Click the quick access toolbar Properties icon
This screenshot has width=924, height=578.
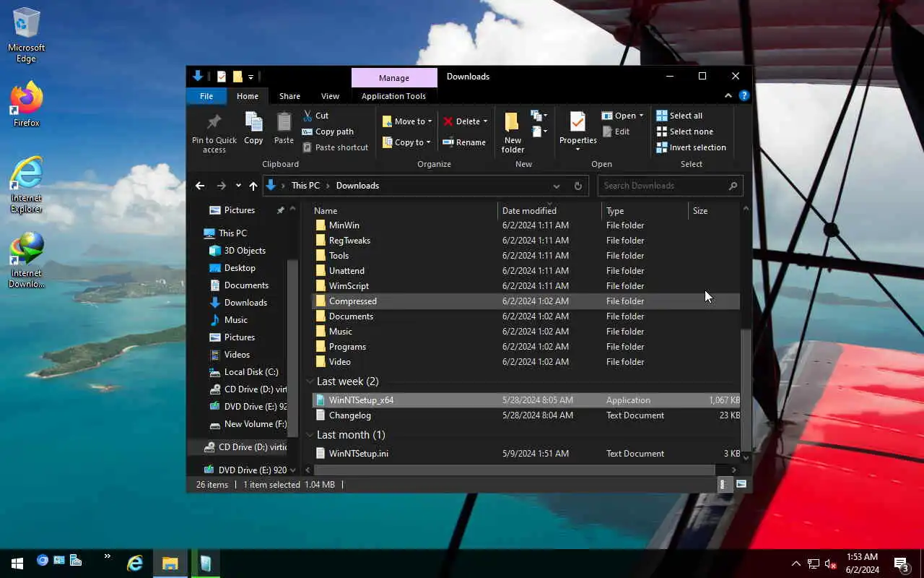pos(222,77)
